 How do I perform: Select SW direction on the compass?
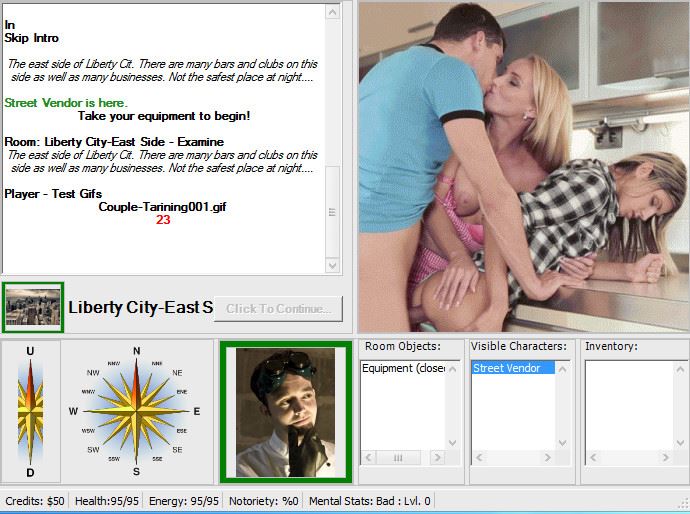(x=94, y=450)
